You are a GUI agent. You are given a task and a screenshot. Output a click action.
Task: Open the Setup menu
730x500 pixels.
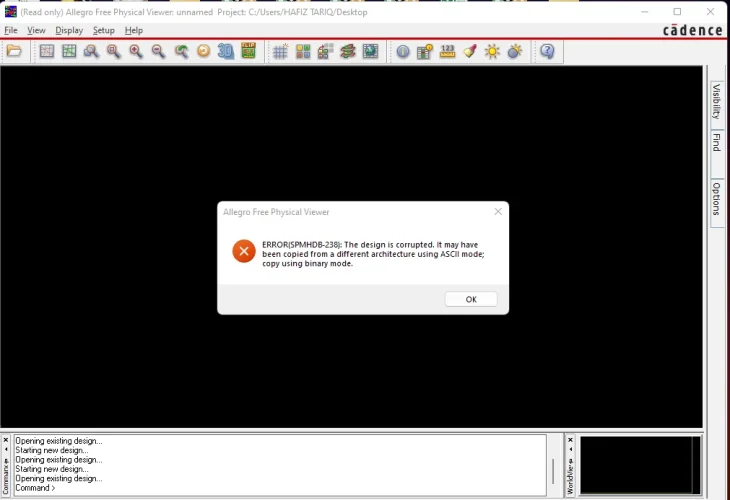click(104, 31)
